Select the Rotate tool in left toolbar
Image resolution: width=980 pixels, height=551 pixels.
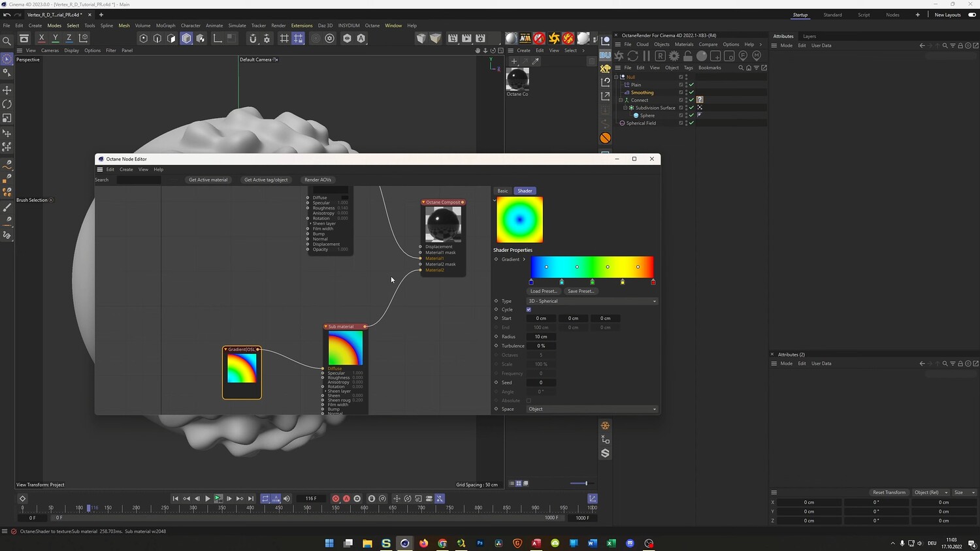[7, 104]
